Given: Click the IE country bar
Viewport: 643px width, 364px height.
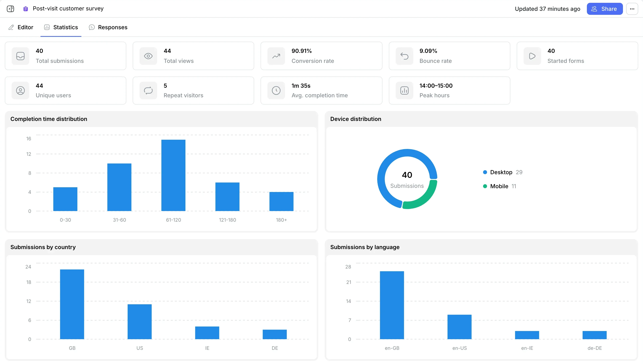Looking at the screenshot, I should [x=207, y=333].
